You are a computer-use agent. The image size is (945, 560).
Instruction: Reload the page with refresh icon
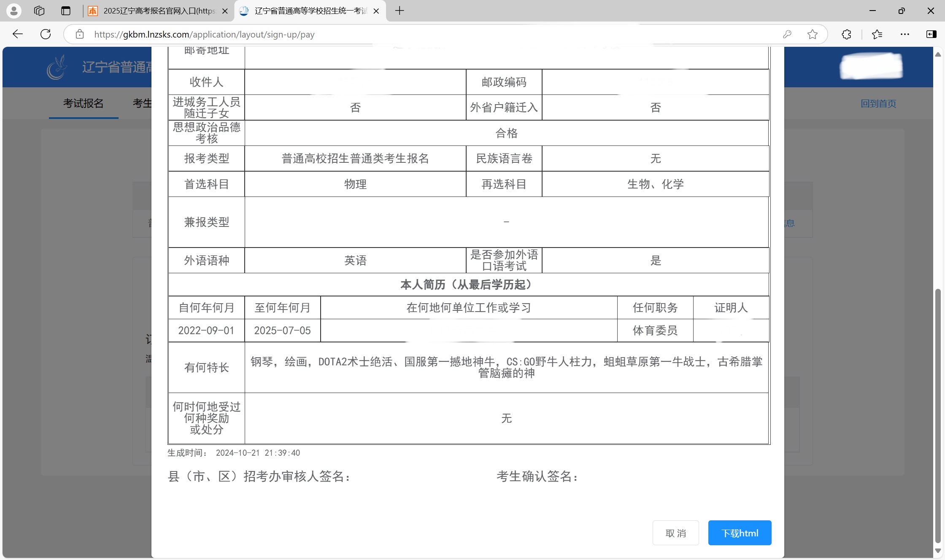pos(46,34)
